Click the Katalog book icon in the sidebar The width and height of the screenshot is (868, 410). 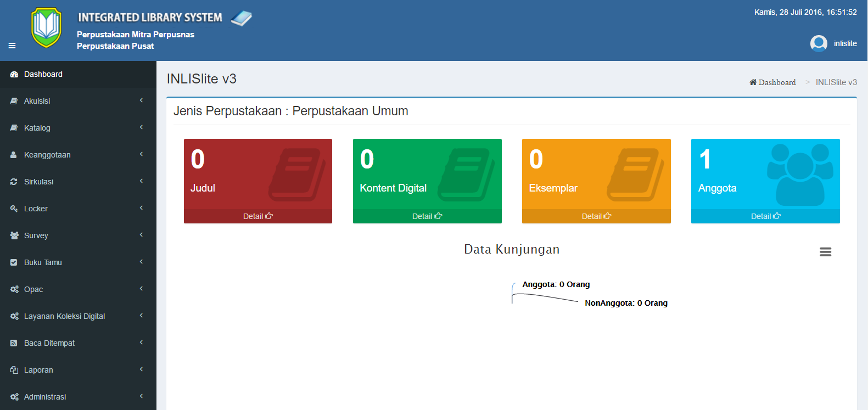pos(14,128)
